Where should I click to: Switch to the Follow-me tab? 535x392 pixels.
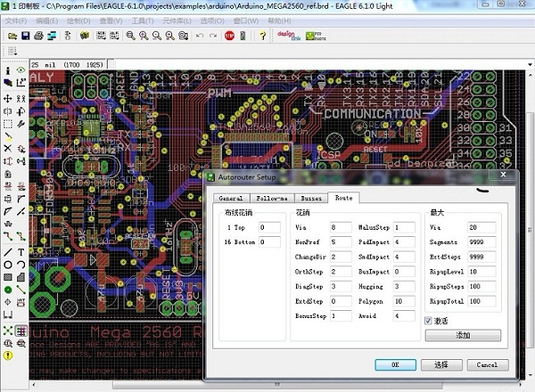[x=272, y=198]
